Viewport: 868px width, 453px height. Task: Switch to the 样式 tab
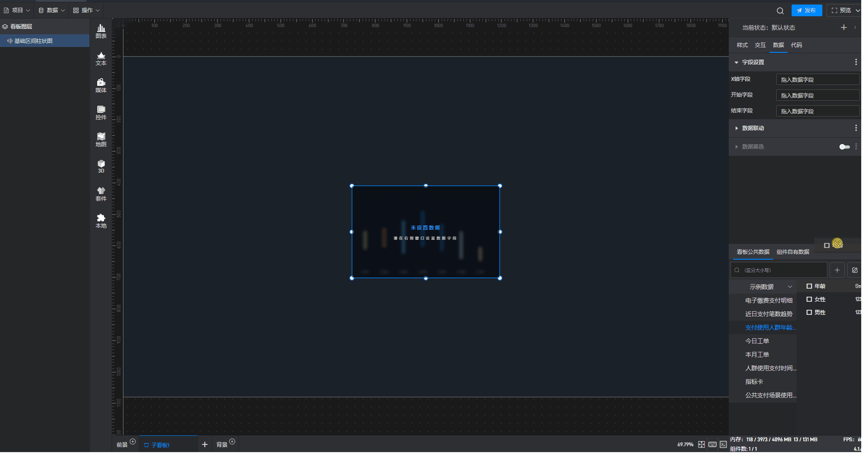pos(742,45)
